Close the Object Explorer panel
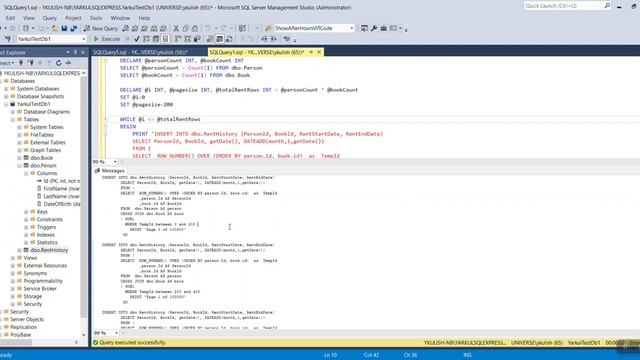This screenshot has height=360, width=640. click(83, 52)
